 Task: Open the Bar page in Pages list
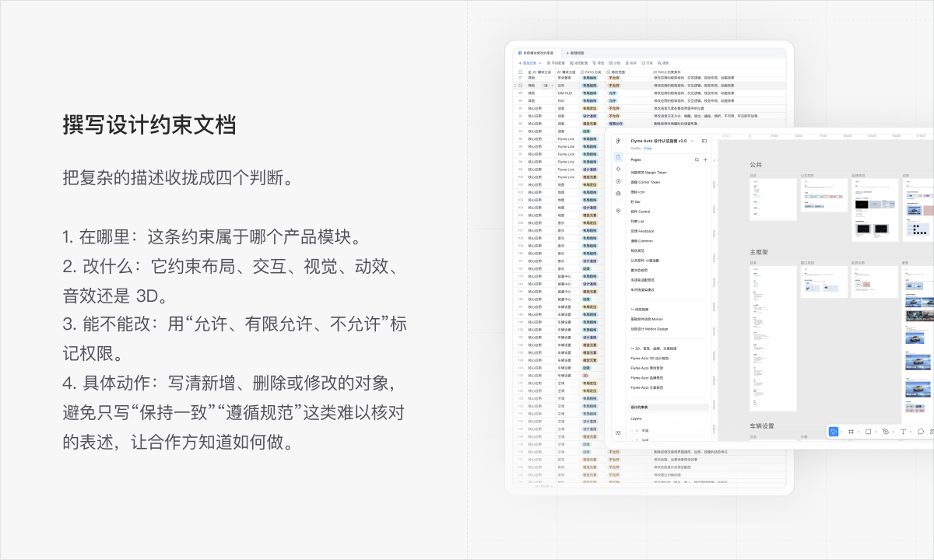pyautogui.click(x=636, y=201)
